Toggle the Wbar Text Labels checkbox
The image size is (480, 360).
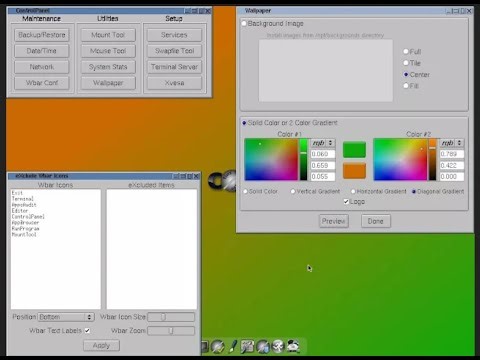pyautogui.click(x=87, y=331)
